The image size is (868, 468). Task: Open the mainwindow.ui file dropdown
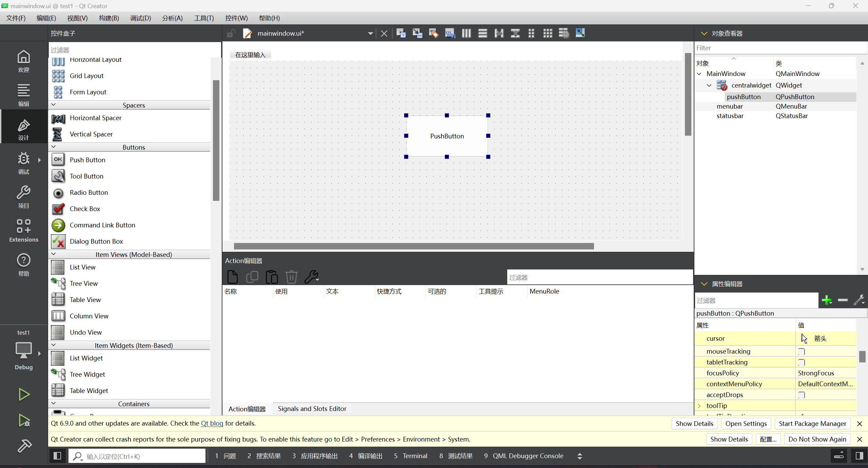370,33
